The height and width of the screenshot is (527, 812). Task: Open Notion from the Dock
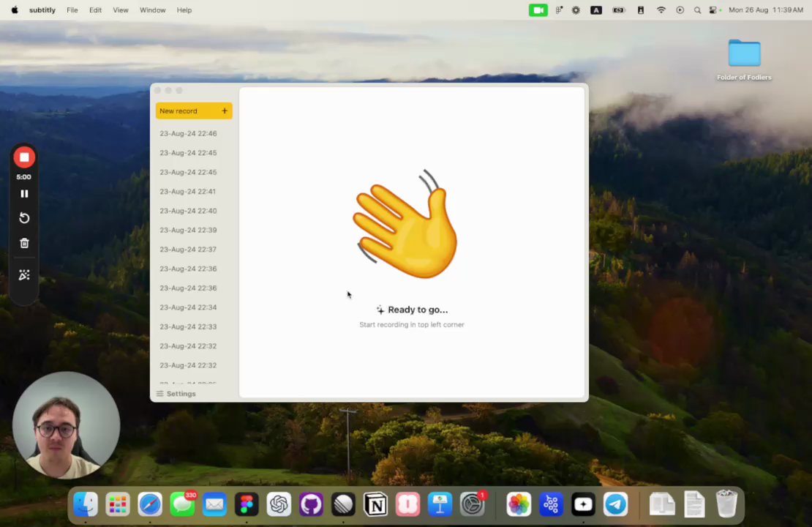point(375,504)
